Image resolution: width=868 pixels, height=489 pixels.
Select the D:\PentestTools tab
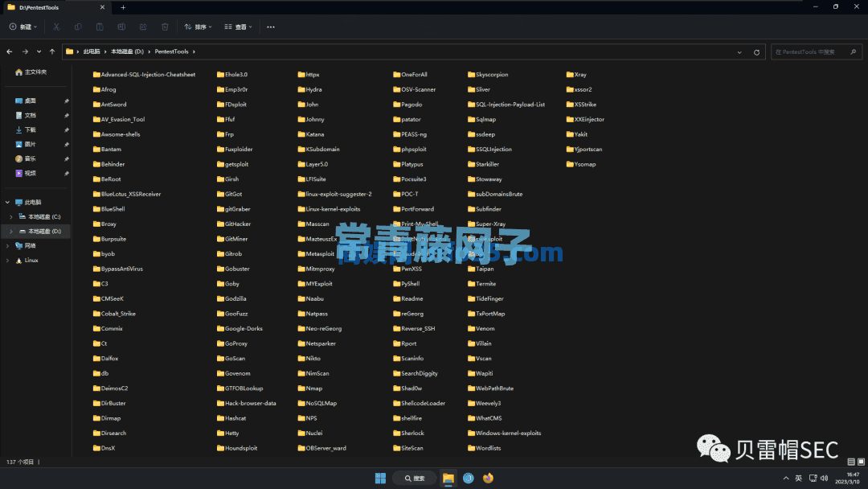click(x=55, y=7)
